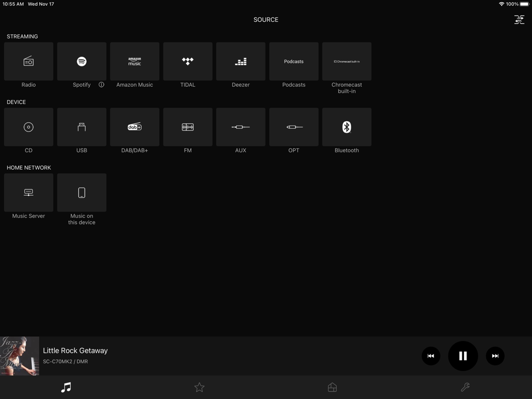Open the sort/edit settings icon at top right
The image size is (532, 399).
pos(519,20)
